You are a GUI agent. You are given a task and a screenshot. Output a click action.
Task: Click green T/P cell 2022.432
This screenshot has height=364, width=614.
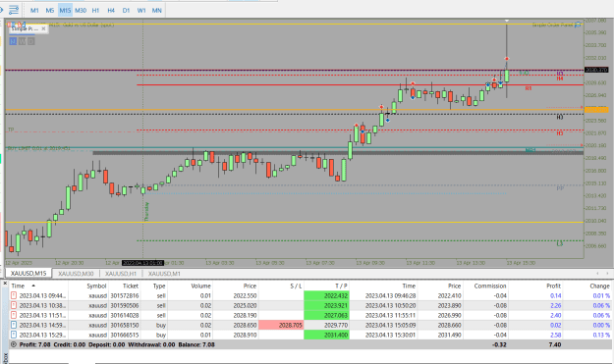pyautogui.click(x=326, y=295)
